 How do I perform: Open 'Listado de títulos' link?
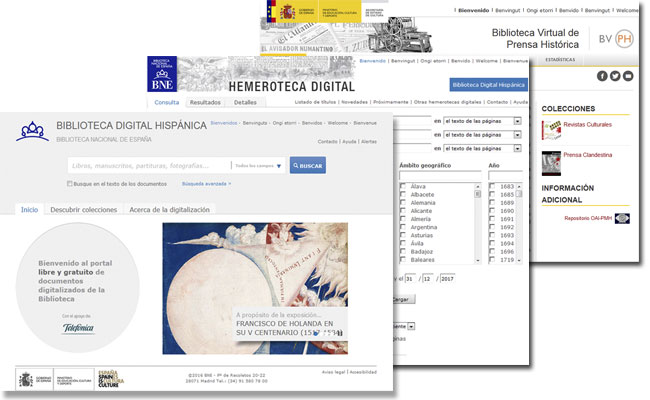point(315,102)
